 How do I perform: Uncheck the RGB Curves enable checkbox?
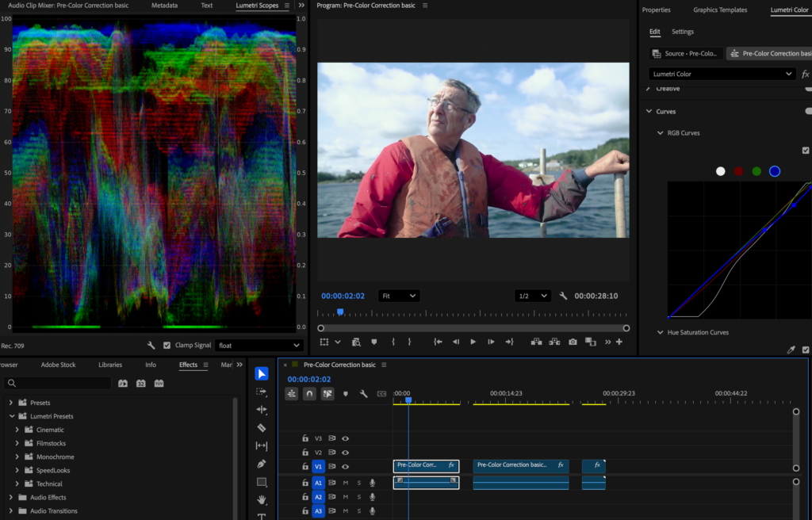[x=806, y=151]
